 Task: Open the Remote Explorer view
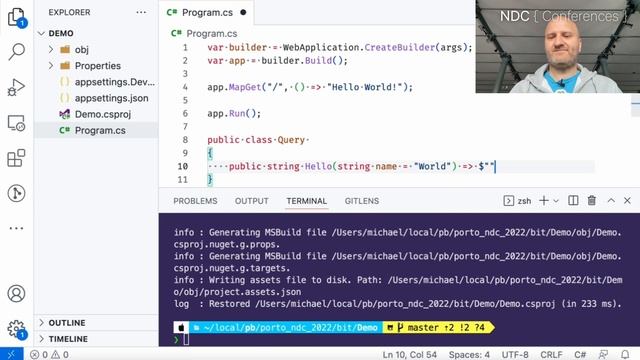tap(16, 123)
